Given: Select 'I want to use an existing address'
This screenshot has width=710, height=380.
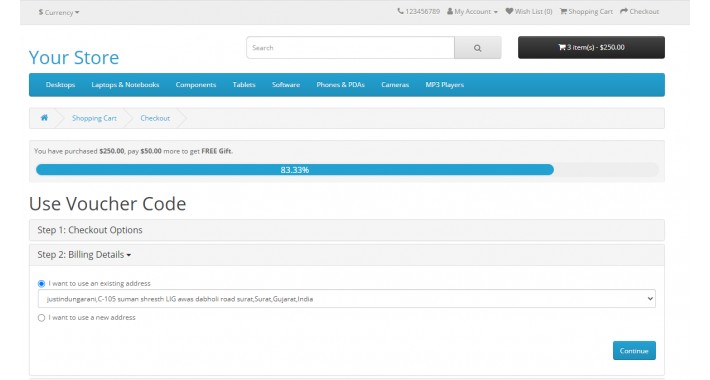Looking at the screenshot, I should [42, 284].
